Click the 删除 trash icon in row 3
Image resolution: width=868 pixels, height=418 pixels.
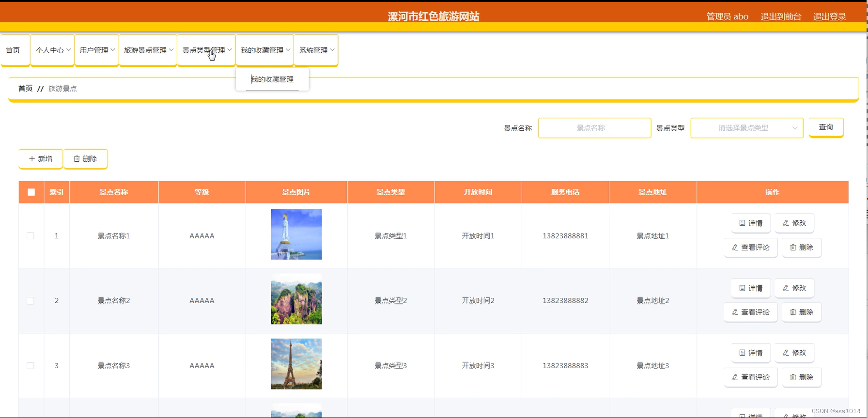[x=793, y=377]
